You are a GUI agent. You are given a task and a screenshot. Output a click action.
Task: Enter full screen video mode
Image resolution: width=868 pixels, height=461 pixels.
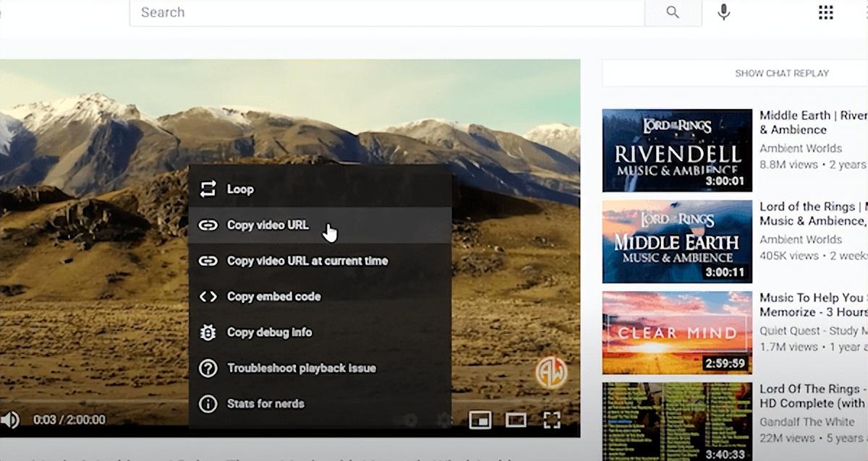[x=552, y=420]
